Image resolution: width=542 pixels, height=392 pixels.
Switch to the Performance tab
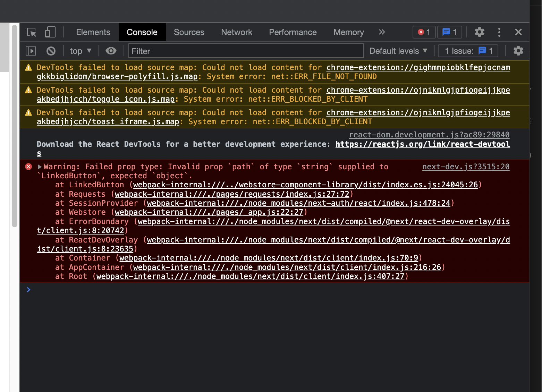click(293, 32)
